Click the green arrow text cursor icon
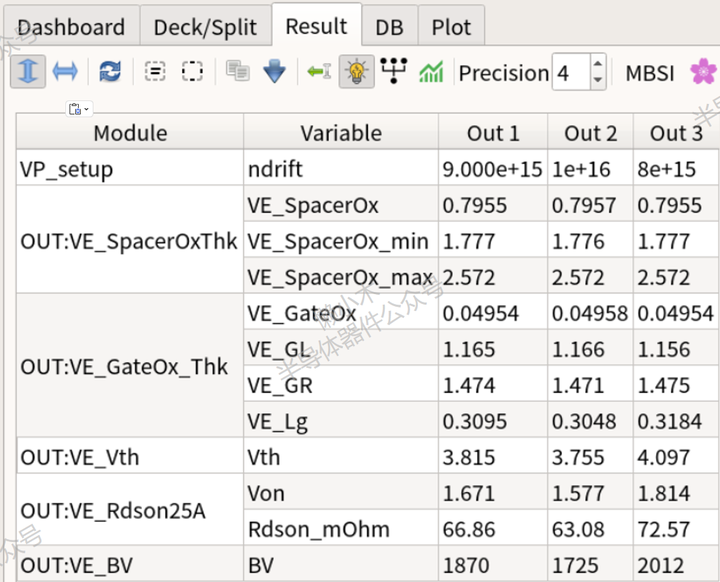720x582 pixels. coord(319,72)
